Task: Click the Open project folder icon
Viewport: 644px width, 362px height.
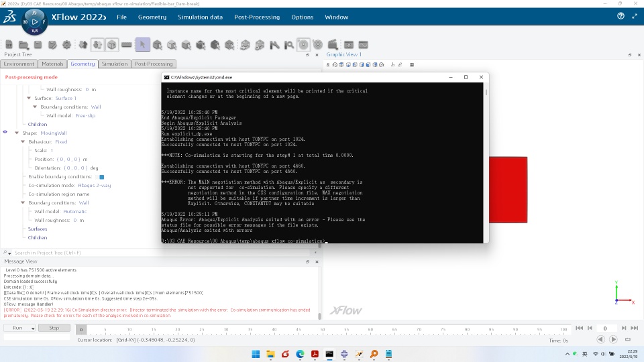Action: pyautogui.click(x=23, y=44)
